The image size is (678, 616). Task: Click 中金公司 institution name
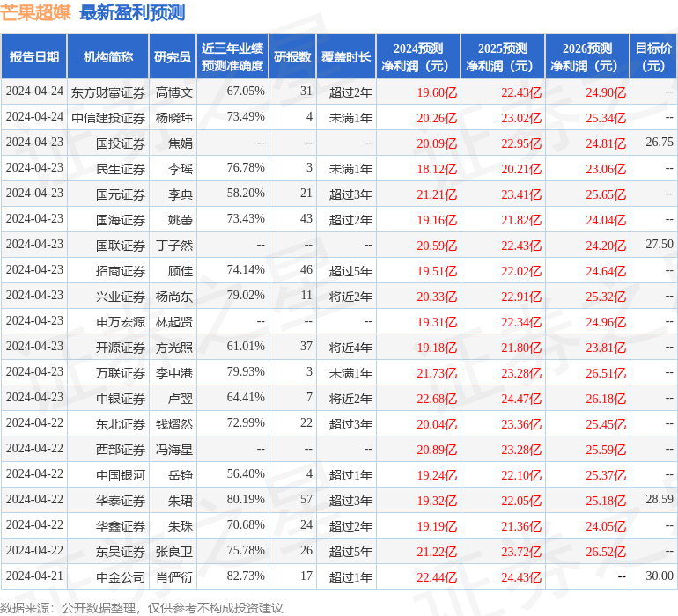point(121,577)
